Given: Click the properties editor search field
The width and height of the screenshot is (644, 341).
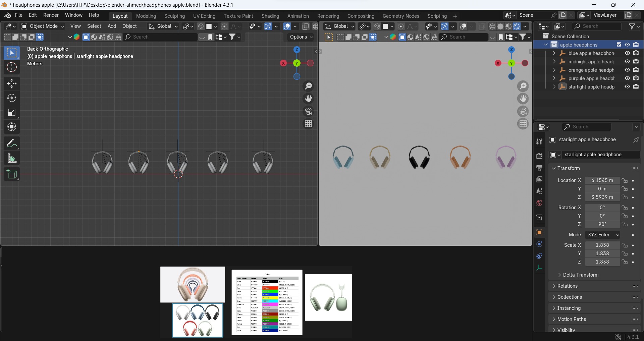Looking at the screenshot, I should 587,127.
